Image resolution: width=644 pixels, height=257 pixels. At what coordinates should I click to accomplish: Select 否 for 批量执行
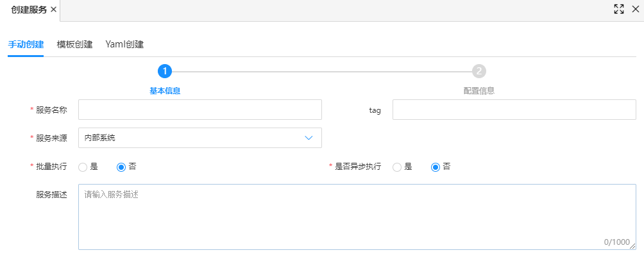point(121,167)
